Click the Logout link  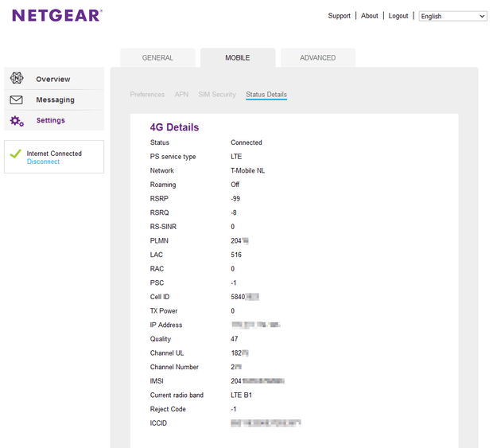pos(398,16)
